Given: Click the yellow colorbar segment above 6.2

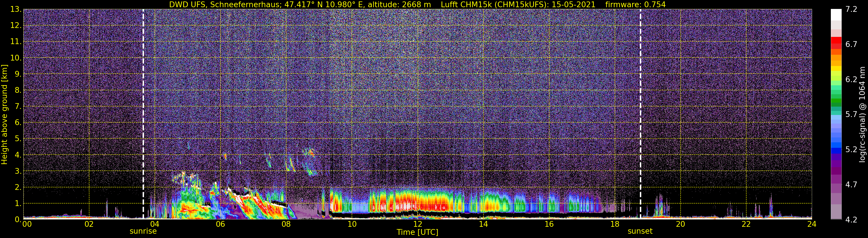Looking at the screenshot, I should 836,69.
